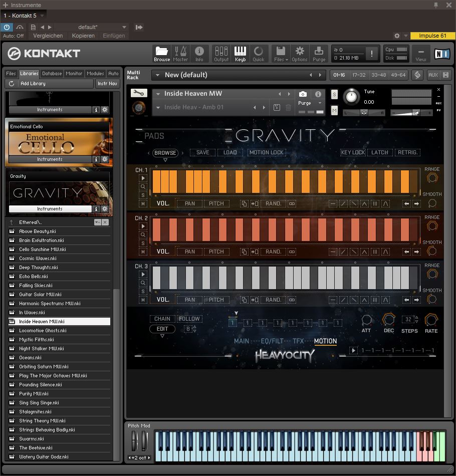Click the LOAD preset button
This screenshot has width=456, height=476.
(230, 152)
